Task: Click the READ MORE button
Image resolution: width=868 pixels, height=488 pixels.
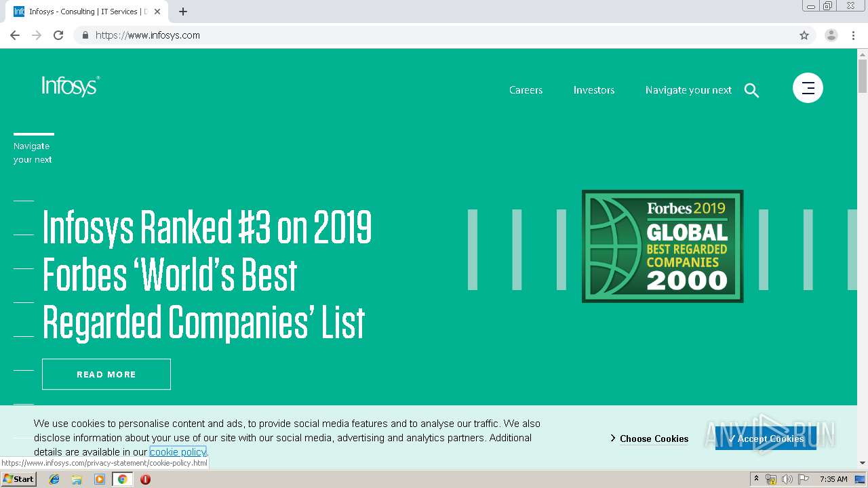Action: (x=106, y=374)
